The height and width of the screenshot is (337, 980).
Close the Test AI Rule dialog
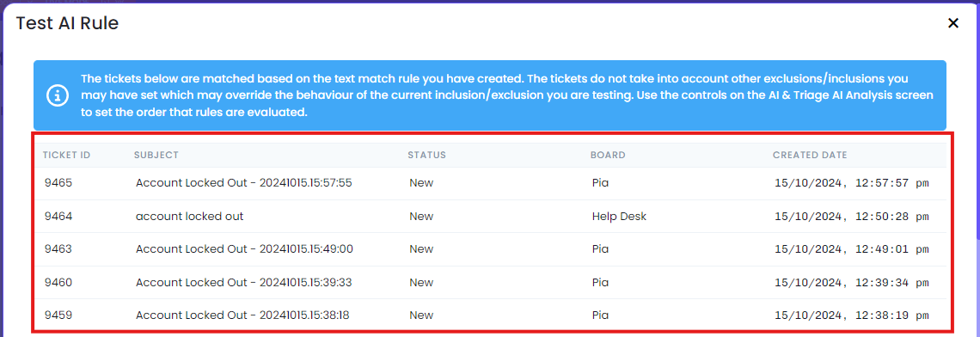953,23
